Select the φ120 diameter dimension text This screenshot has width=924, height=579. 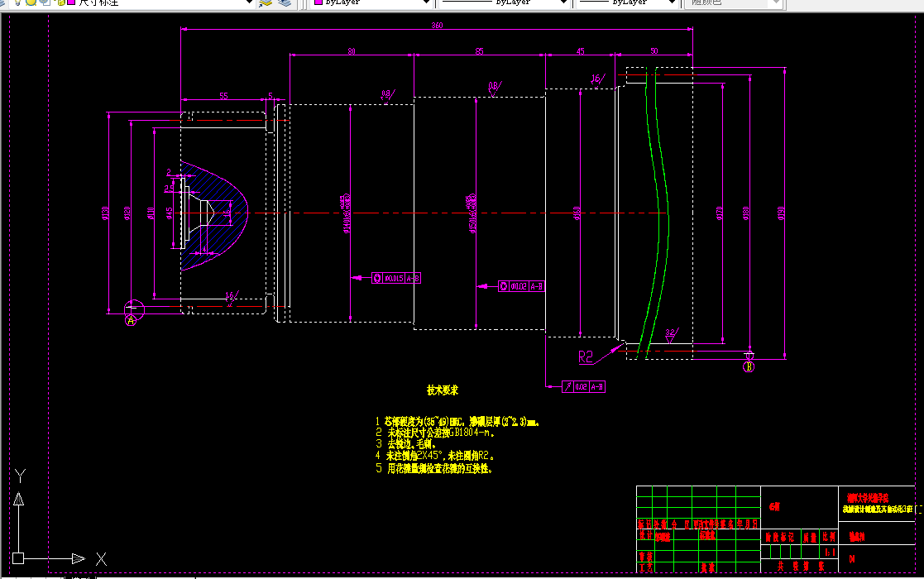pyautogui.click(x=127, y=213)
